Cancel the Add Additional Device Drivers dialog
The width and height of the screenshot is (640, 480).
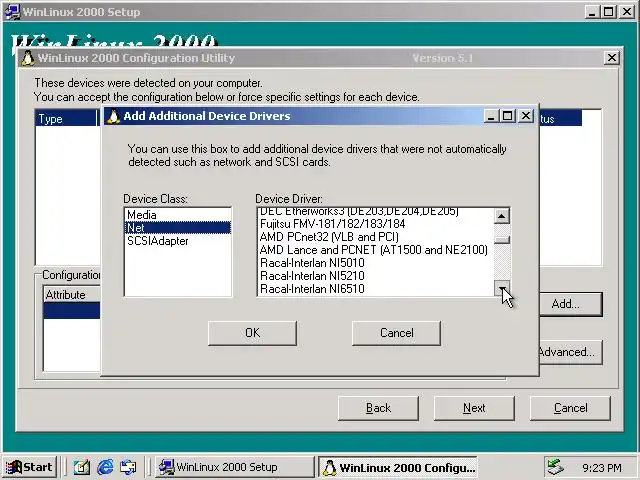(x=396, y=333)
